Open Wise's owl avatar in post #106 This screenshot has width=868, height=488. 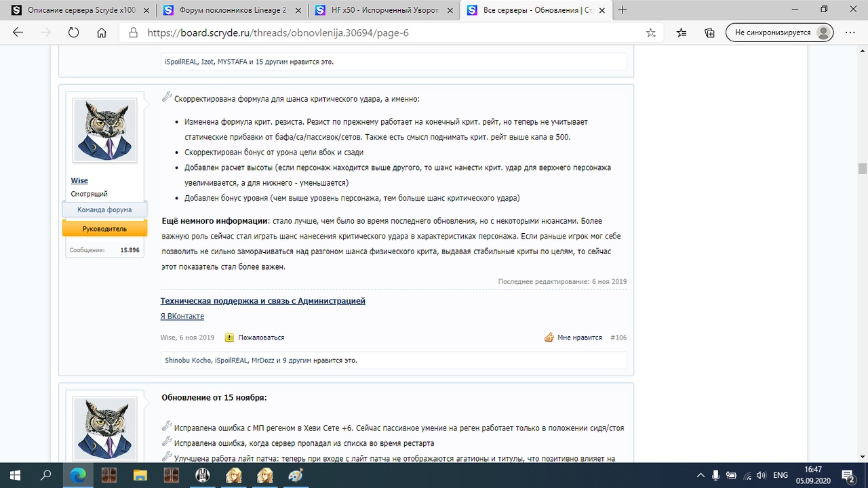pos(105,130)
